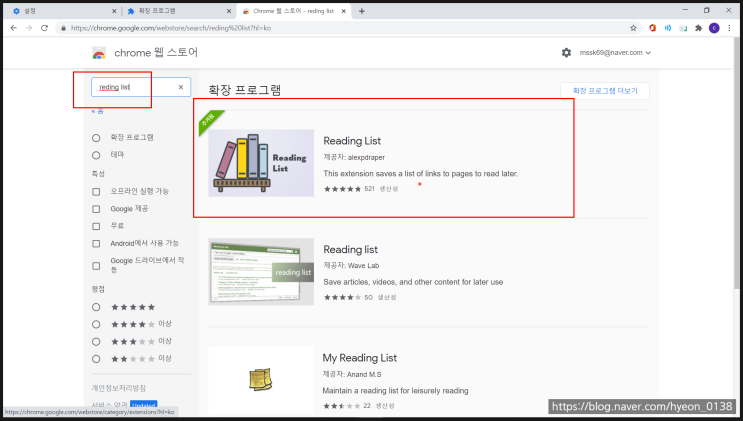Check the 오프라인 실행 가능 checkbox
Viewport: 743px width, 421px height.
[96, 192]
